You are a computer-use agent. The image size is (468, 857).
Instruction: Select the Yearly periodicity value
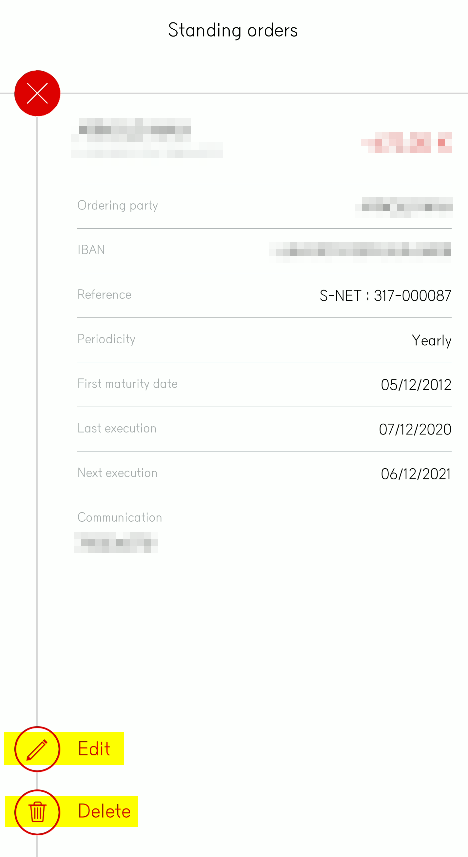(431, 341)
